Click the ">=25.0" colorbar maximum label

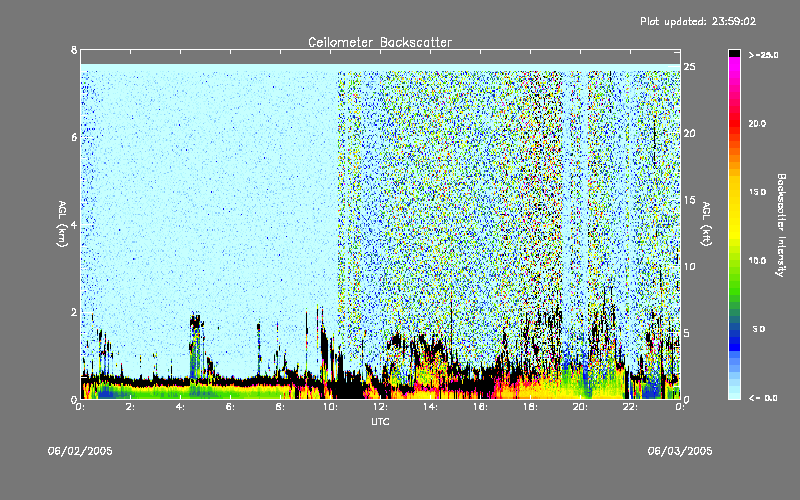tap(763, 55)
